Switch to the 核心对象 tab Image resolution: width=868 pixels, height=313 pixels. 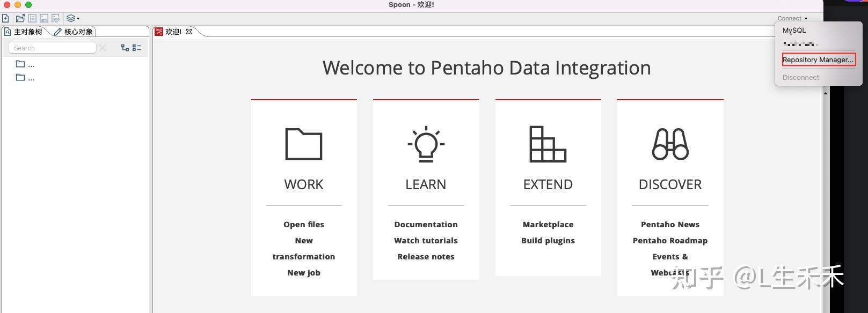point(74,32)
